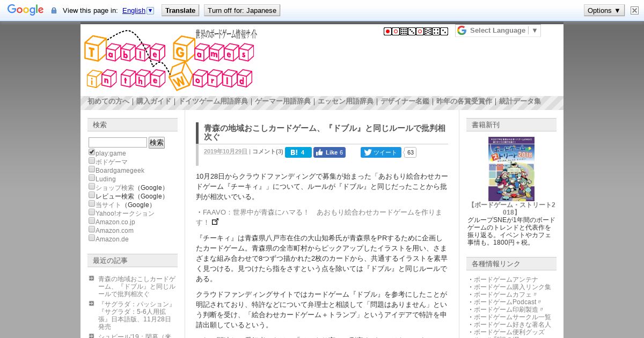Screen dimensions: 644x338
Task: Uncheck the play:game search checkbox
Action: pyautogui.click(x=92, y=152)
